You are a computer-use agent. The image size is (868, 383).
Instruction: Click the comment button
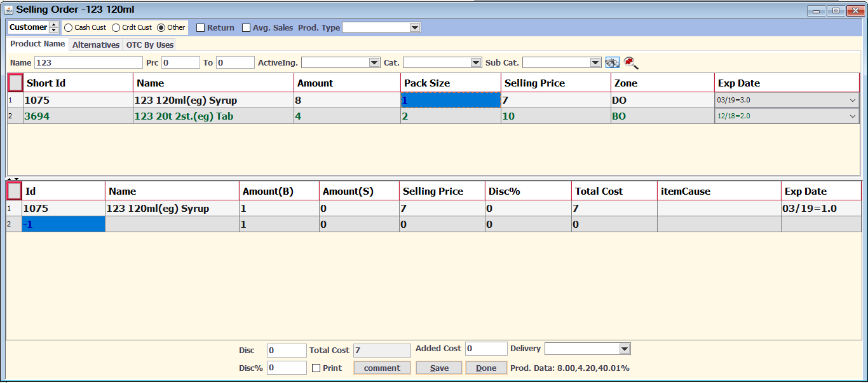(x=382, y=368)
